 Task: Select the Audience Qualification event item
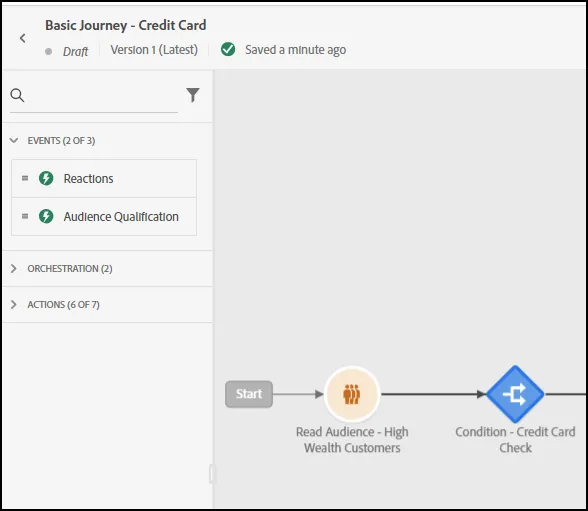point(104,217)
